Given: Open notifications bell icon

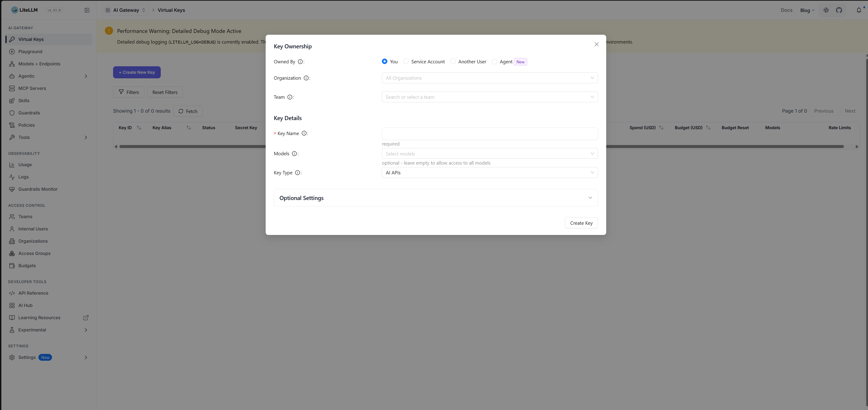Looking at the screenshot, I should click(859, 10).
